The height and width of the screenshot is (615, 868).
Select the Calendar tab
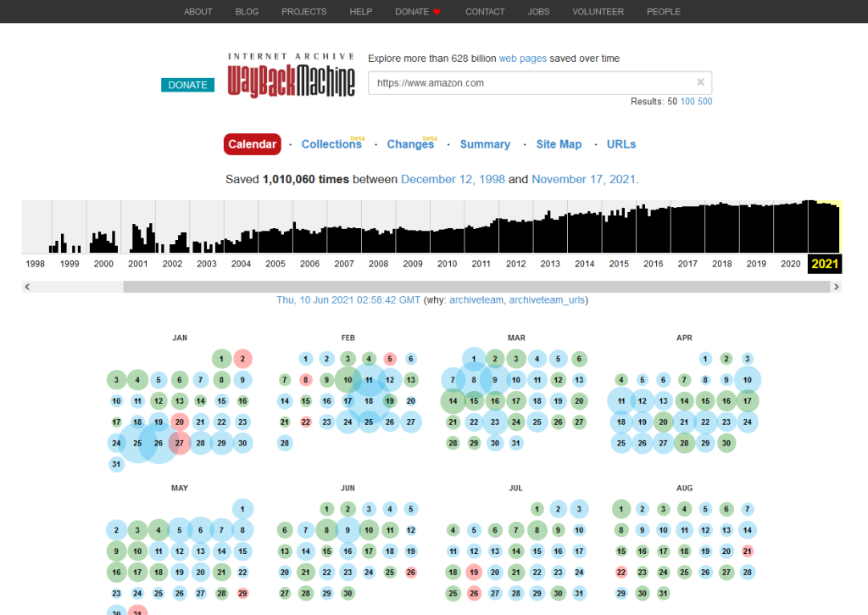253,144
